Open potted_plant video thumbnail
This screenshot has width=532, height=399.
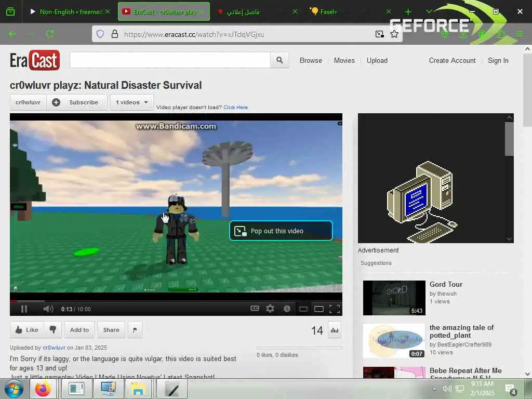tap(394, 341)
